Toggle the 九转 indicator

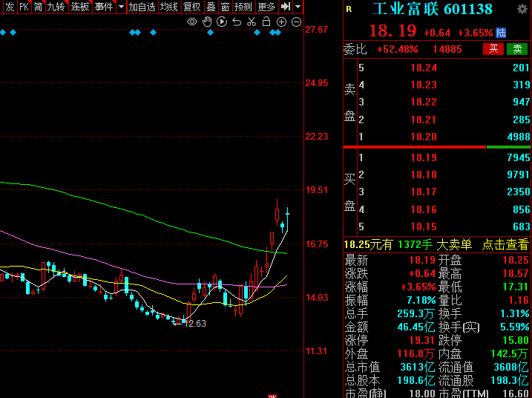pyautogui.click(x=56, y=7)
